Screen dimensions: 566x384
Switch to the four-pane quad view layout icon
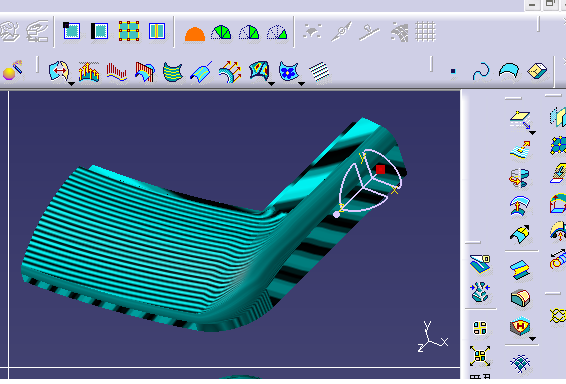(129, 31)
